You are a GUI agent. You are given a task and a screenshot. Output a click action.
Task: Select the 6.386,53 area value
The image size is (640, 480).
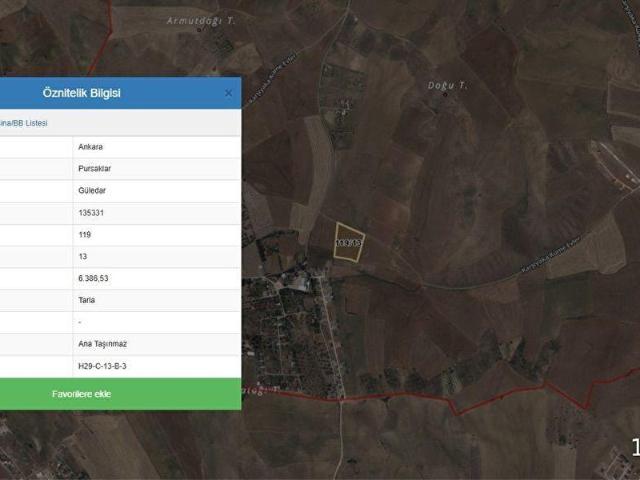pyautogui.click(x=93, y=278)
